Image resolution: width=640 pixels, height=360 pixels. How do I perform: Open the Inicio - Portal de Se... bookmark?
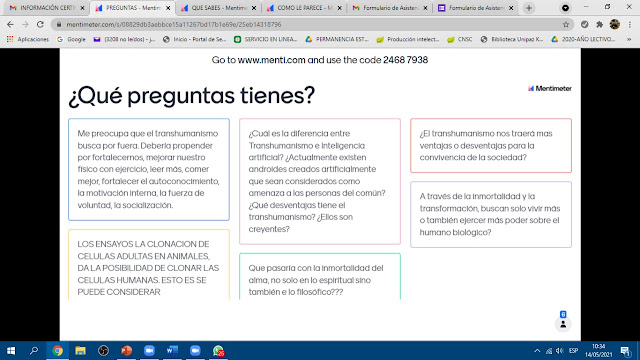click(194, 39)
